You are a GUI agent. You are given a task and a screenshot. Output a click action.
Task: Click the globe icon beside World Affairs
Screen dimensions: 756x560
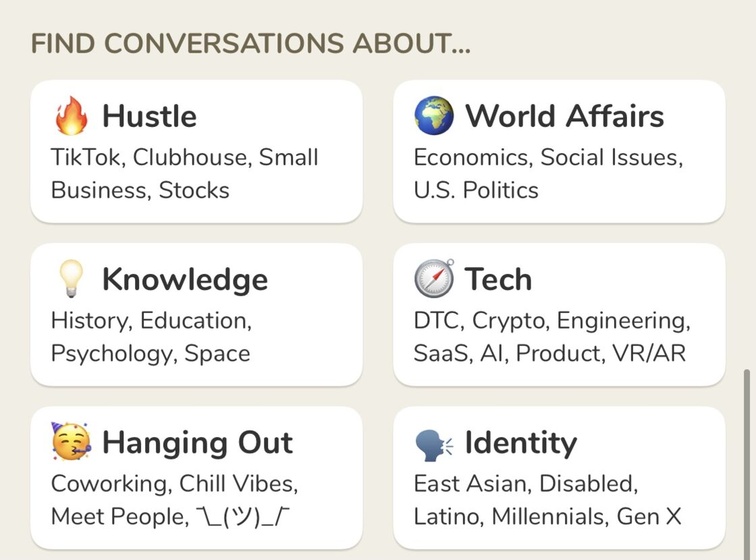(x=434, y=115)
